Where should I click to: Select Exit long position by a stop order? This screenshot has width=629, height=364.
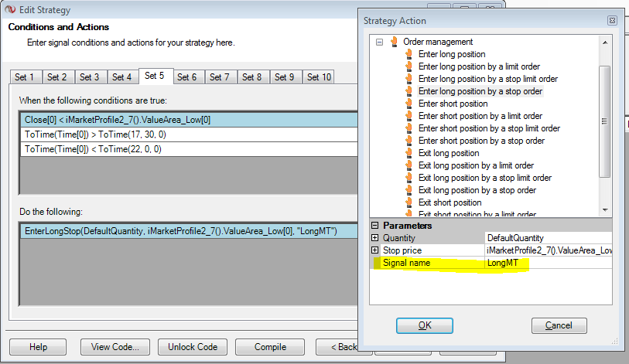477,190
